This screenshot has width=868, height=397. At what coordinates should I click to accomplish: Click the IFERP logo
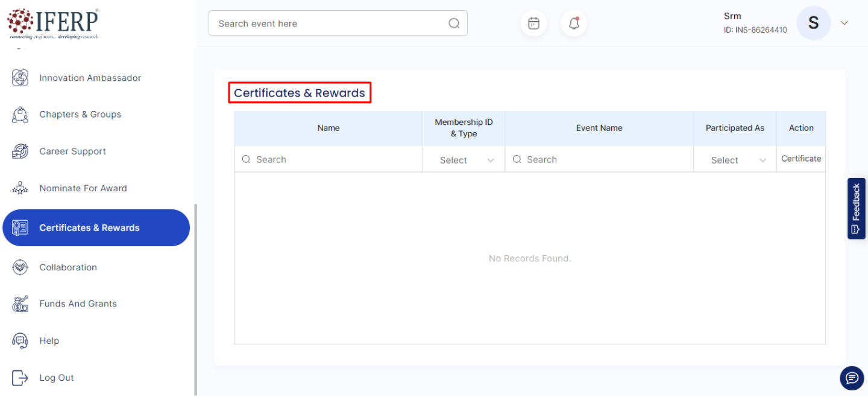[x=52, y=24]
